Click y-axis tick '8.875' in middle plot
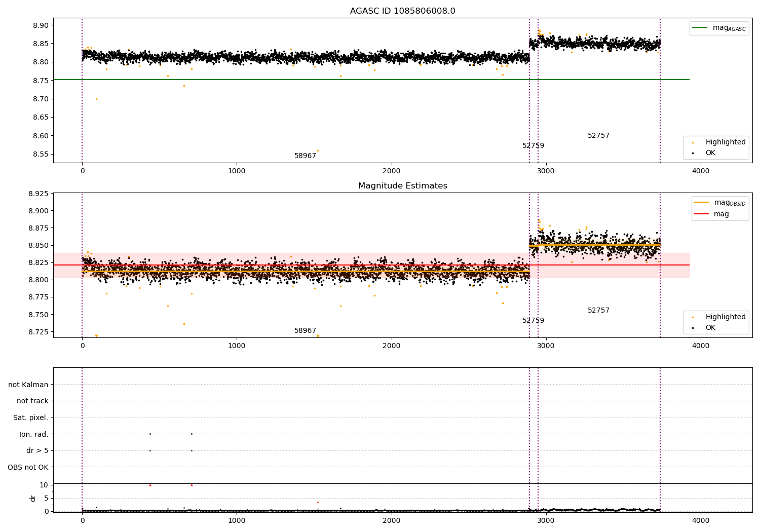This screenshot has width=760, height=532. pyautogui.click(x=38, y=228)
